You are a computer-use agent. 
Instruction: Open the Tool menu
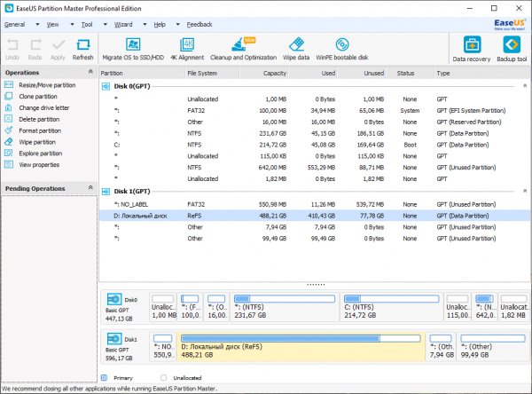[x=87, y=25]
